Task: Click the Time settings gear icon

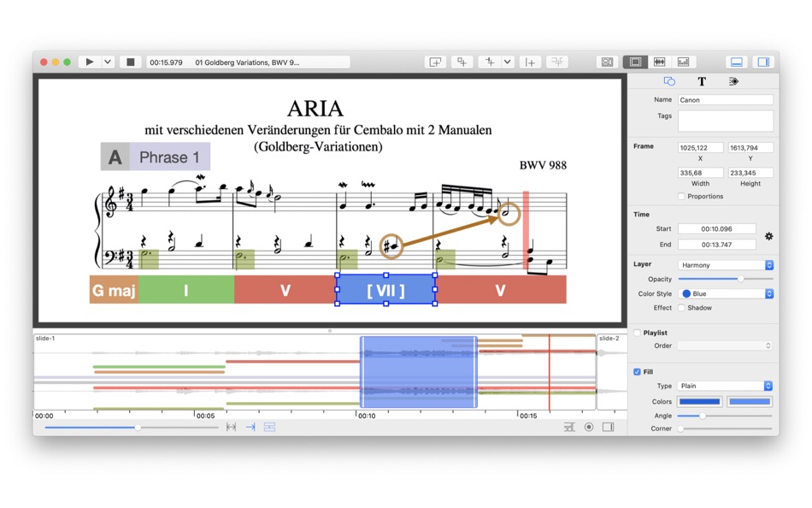Action: [769, 236]
